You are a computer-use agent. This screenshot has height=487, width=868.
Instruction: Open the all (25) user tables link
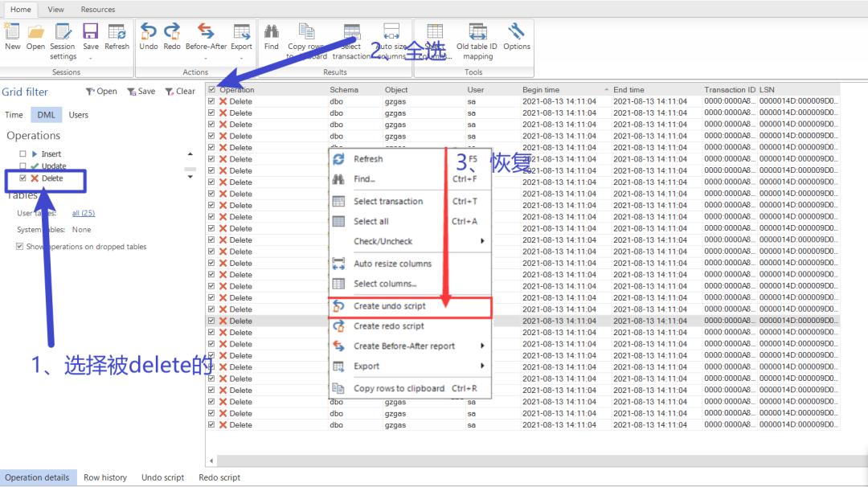click(84, 213)
